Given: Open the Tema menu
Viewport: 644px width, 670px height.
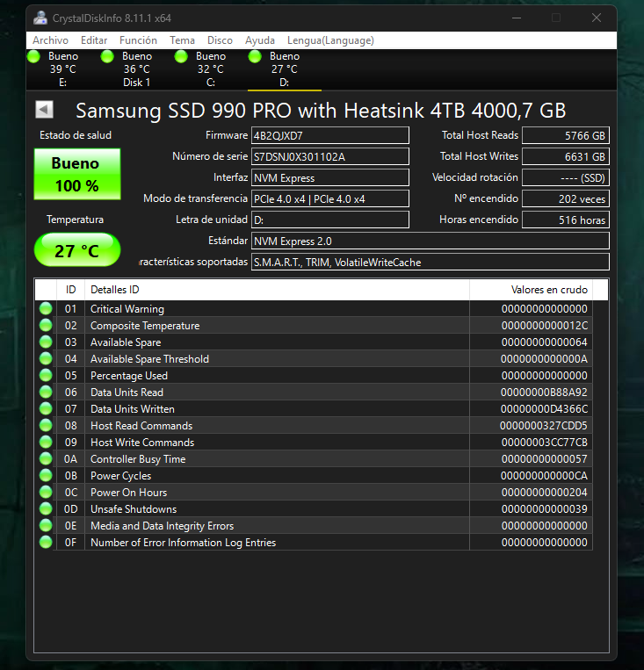Looking at the screenshot, I should click(x=182, y=40).
